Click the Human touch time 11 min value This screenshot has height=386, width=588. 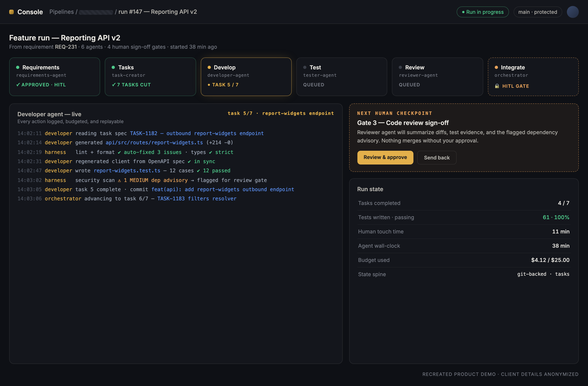[x=561, y=232]
